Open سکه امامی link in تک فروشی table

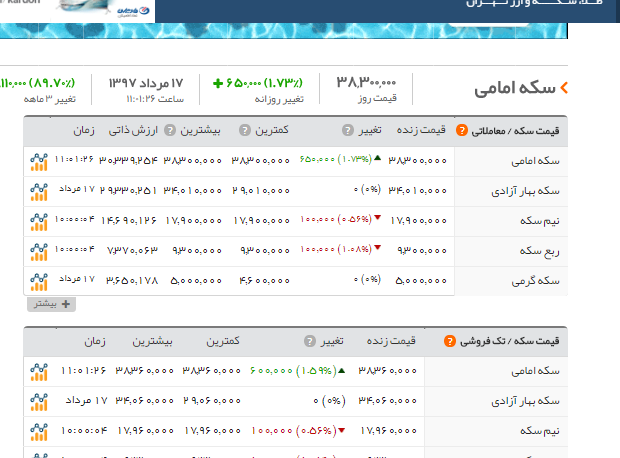pos(535,371)
